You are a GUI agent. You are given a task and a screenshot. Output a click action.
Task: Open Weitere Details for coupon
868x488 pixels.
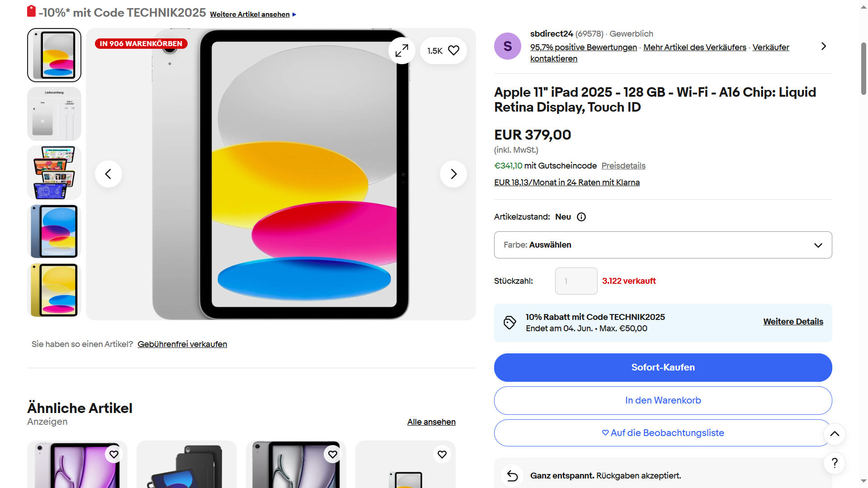click(x=793, y=322)
